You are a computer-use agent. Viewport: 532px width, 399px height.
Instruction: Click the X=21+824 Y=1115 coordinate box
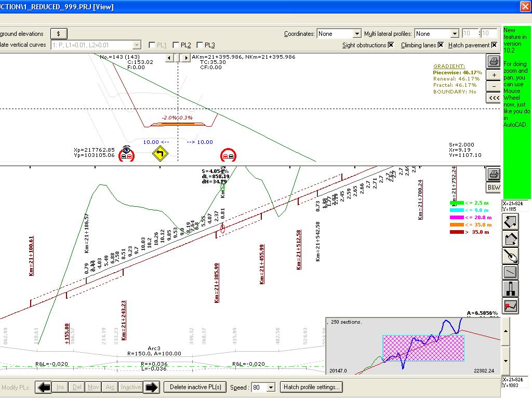point(515,206)
